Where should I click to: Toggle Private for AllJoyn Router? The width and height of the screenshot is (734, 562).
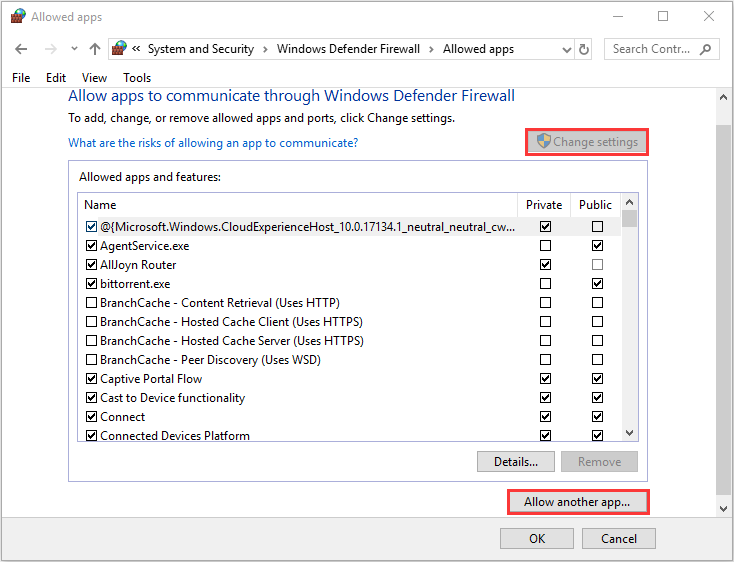pos(545,265)
